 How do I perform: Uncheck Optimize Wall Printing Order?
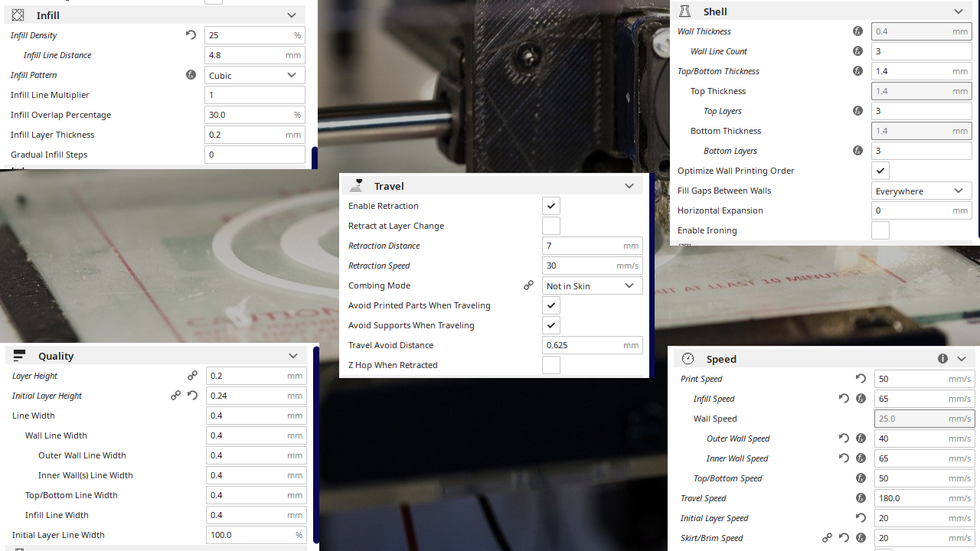click(x=880, y=171)
